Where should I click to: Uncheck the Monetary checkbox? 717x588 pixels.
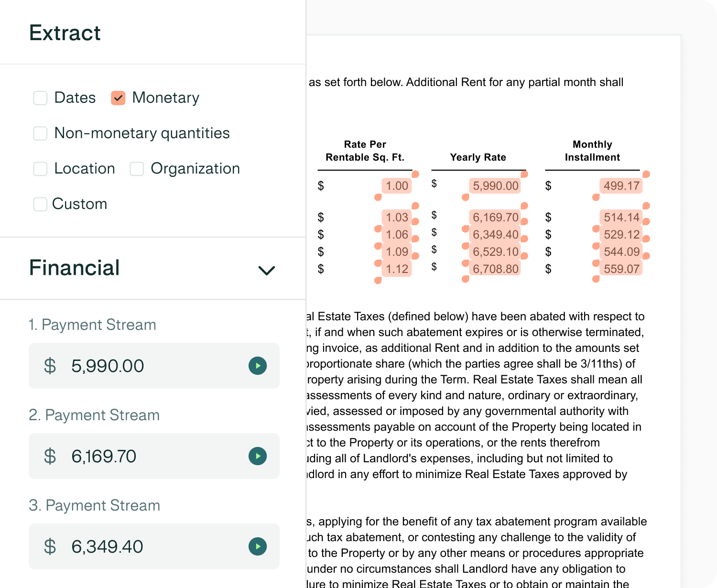click(118, 98)
